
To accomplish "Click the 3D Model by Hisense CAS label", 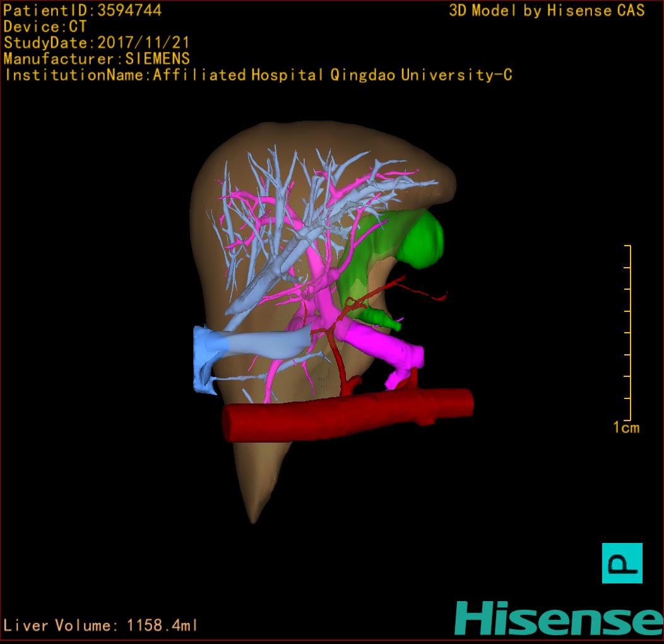I will click(547, 10).
